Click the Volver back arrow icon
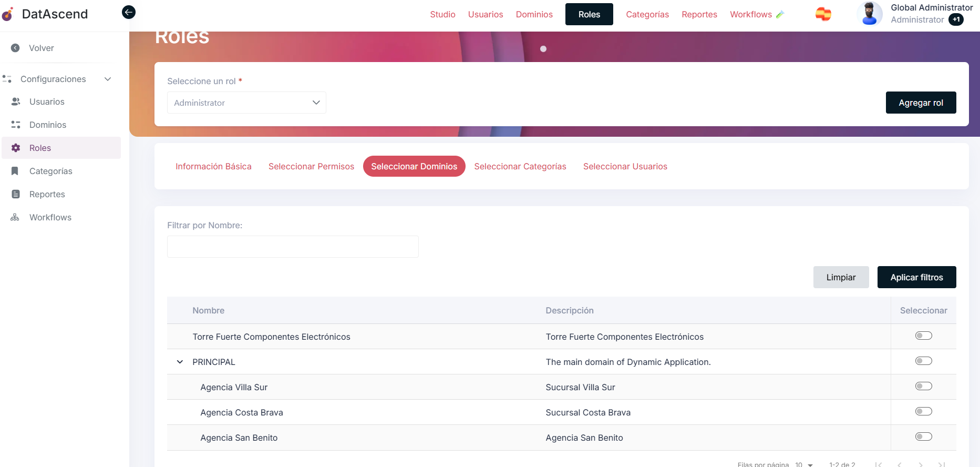The image size is (980, 467). click(x=16, y=48)
